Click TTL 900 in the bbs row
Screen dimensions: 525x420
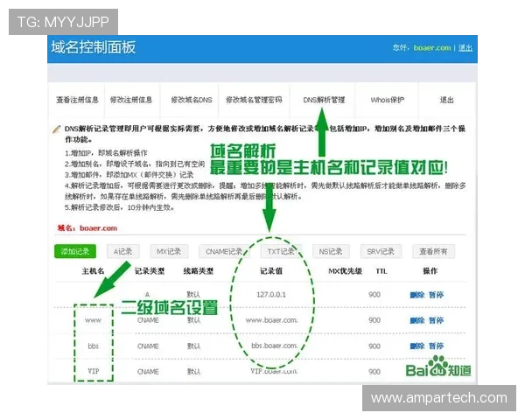[374, 346]
